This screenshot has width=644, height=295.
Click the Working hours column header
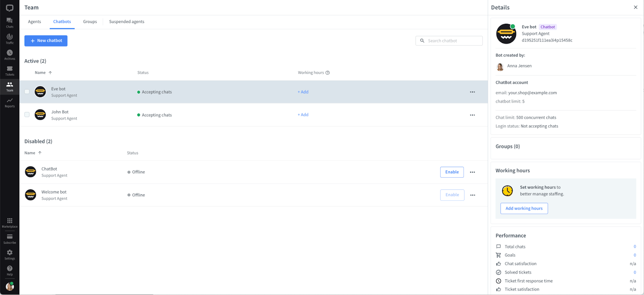pos(311,73)
